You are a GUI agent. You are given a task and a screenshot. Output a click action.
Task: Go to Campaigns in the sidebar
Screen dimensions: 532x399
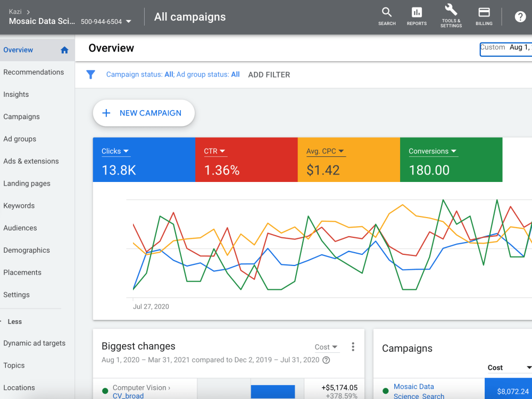[x=21, y=117]
